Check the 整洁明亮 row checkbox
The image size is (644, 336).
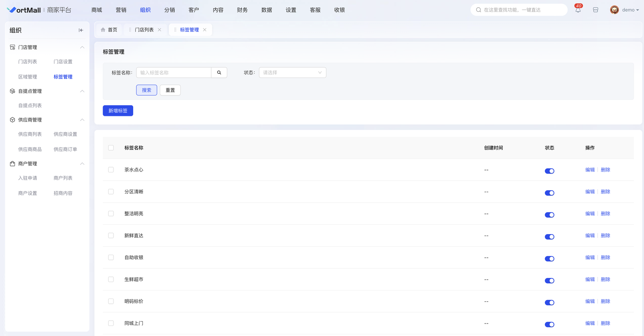[111, 214]
